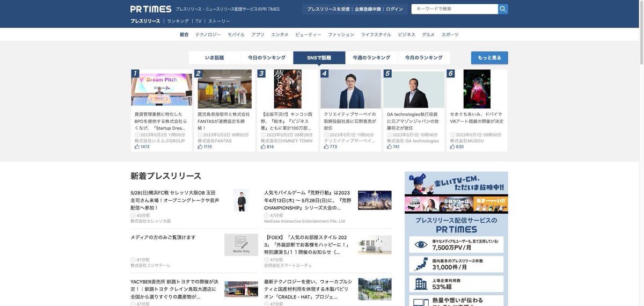Open 企業登録申請 link

pyautogui.click(x=368, y=9)
